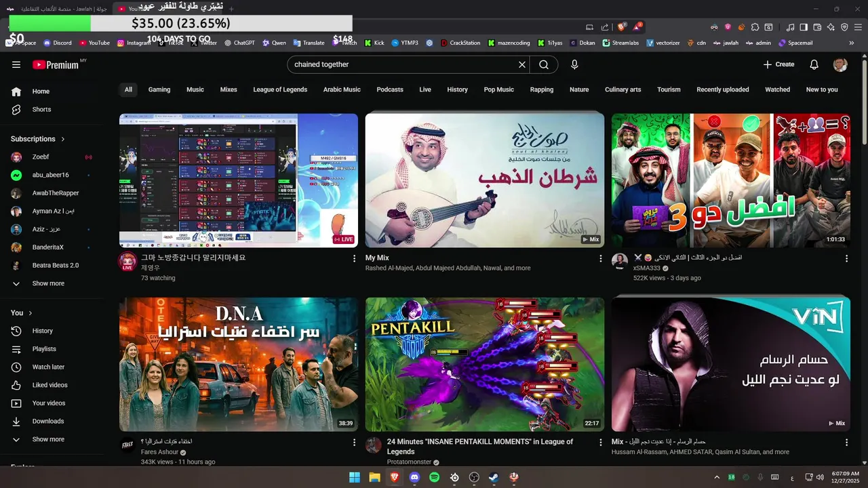Select the 'Pop Music' chip
The image size is (868, 488).
[x=498, y=89]
